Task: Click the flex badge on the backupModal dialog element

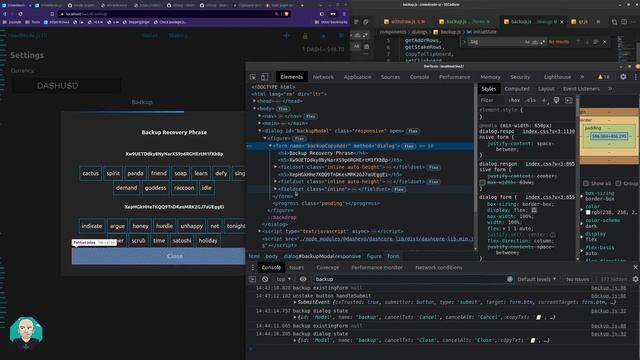Action: pos(413,131)
